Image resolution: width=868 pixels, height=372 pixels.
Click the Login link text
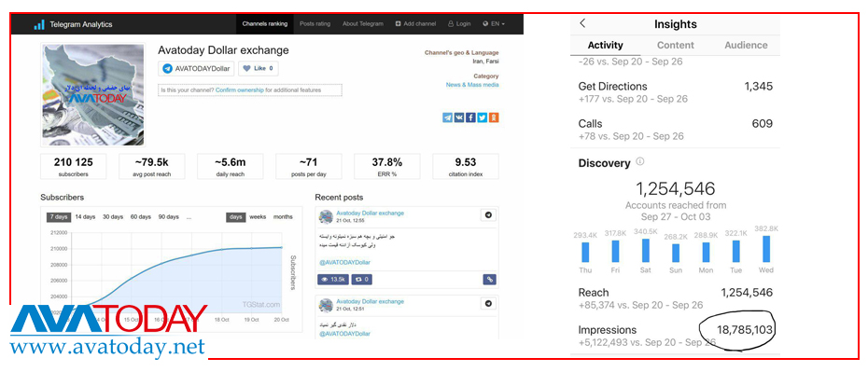(464, 23)
